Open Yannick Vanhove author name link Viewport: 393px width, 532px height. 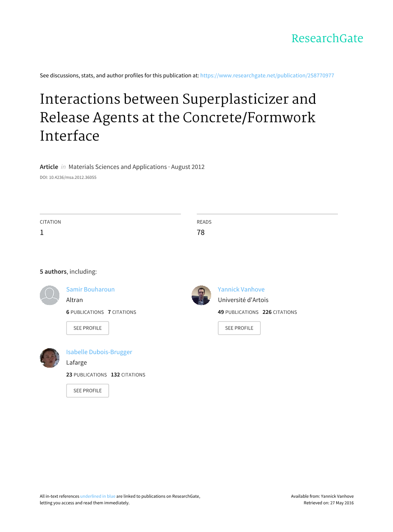click(241, 289)
